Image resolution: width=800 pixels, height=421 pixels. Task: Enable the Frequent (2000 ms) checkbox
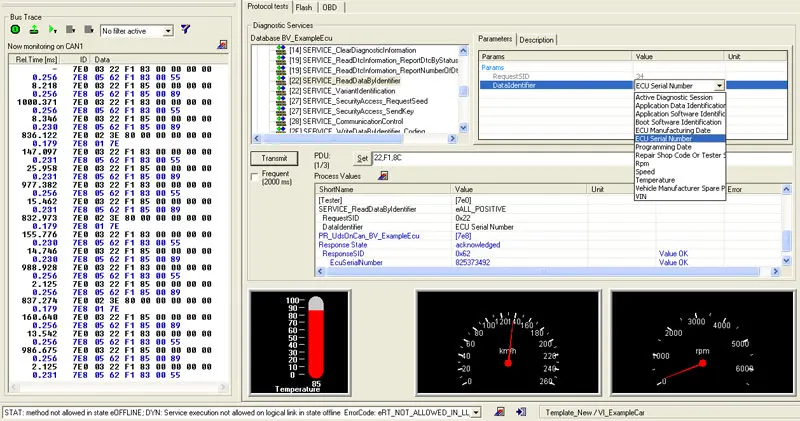[255, 176]
